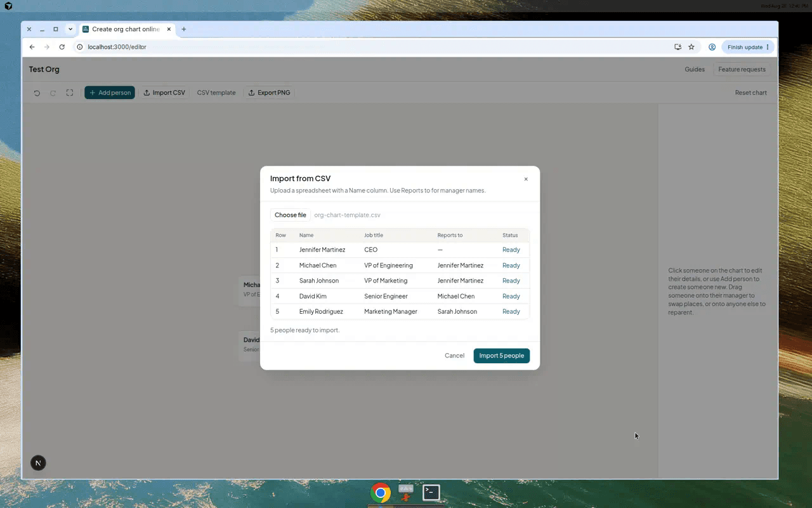This screenshot has width=812, height=508.
Task: Reload the page with refresh icon
Action: click(62, 47)
